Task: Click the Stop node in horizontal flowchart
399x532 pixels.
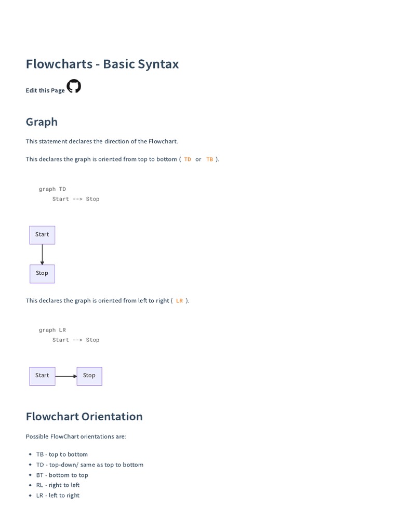Action: (x=89, y=376)
